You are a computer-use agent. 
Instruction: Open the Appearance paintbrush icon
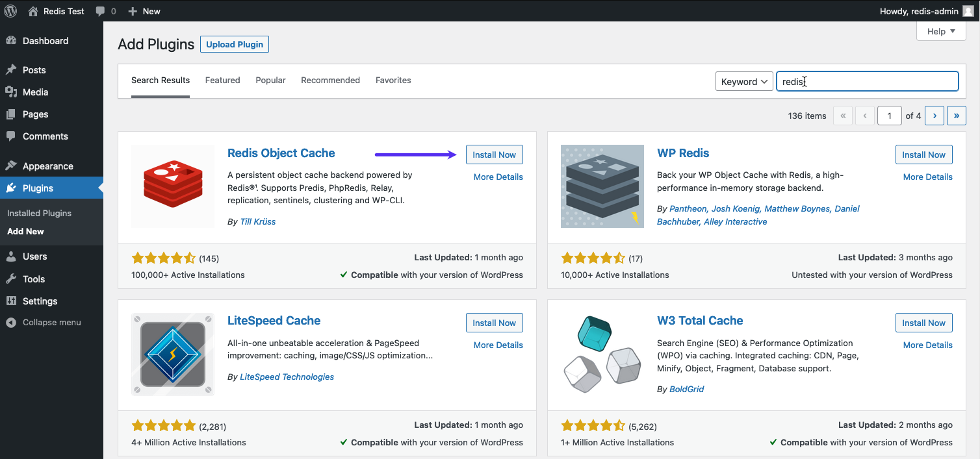(x=14, y=166)
